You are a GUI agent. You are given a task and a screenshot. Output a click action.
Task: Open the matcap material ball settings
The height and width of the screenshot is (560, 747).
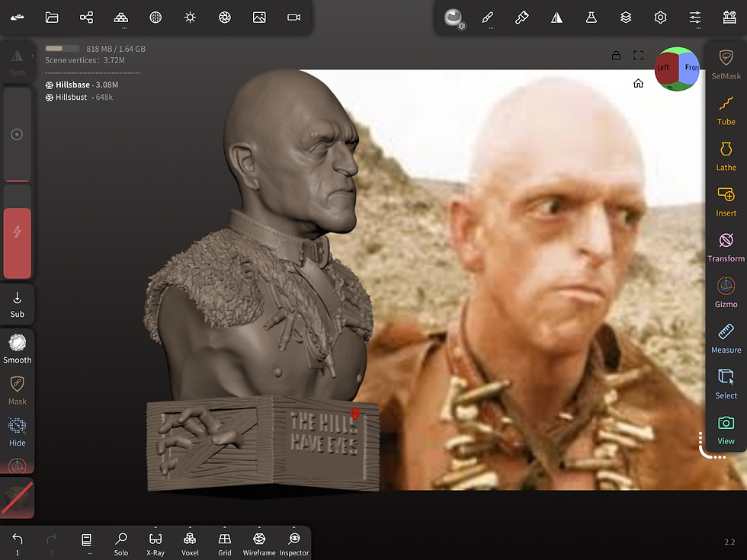[x=454, y=18]
